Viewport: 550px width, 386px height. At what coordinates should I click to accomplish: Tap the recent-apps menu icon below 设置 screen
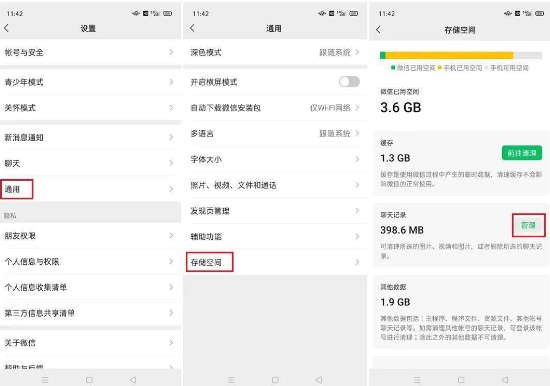(45, 380)
